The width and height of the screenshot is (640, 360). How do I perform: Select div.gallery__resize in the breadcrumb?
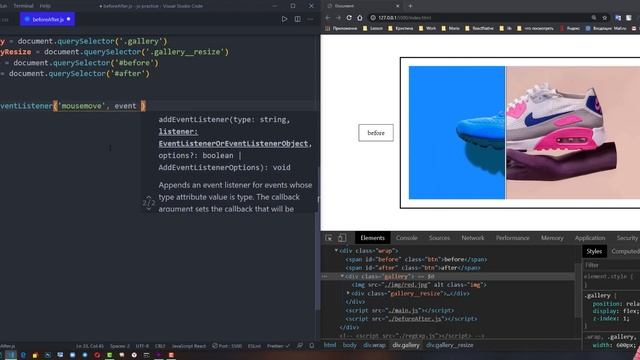click(449, 345)
